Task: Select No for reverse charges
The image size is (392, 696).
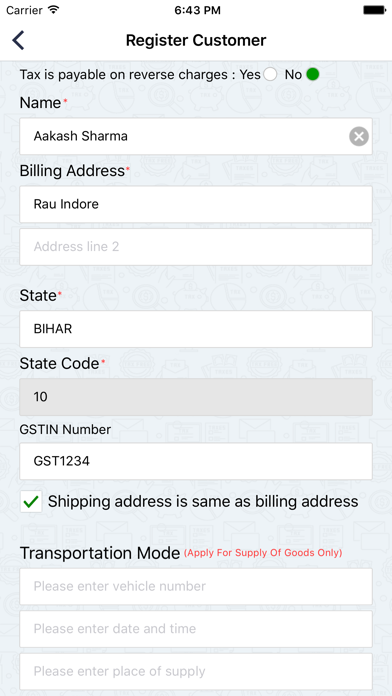Action: tap(313, 74)
